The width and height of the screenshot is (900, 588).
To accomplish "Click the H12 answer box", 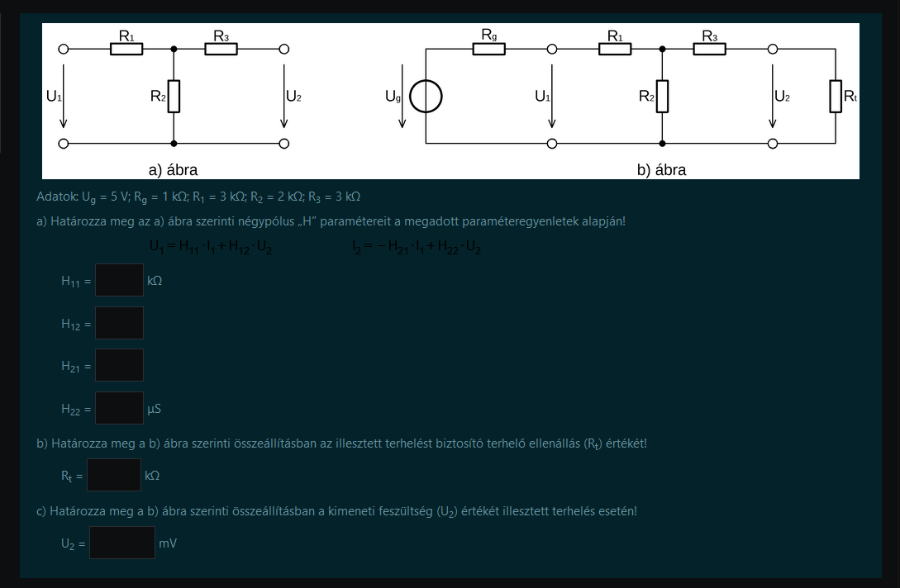I will click(119, 323).
